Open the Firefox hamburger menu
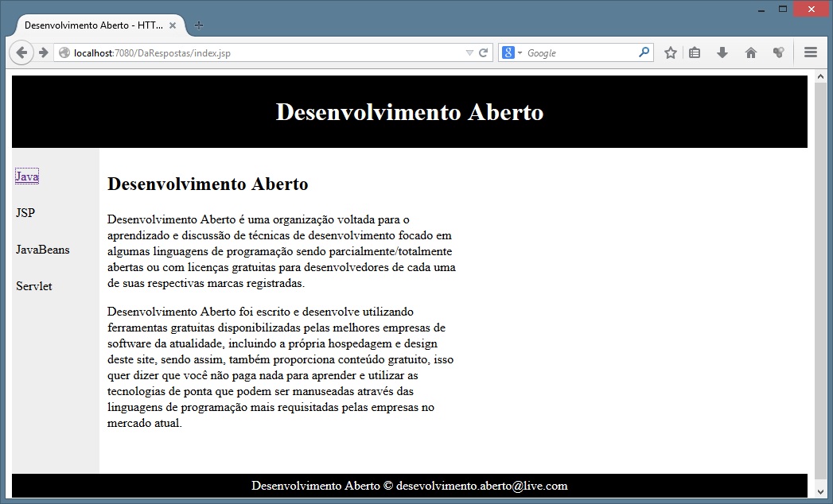Screen dimensions: 833x504 pos(811,52)
